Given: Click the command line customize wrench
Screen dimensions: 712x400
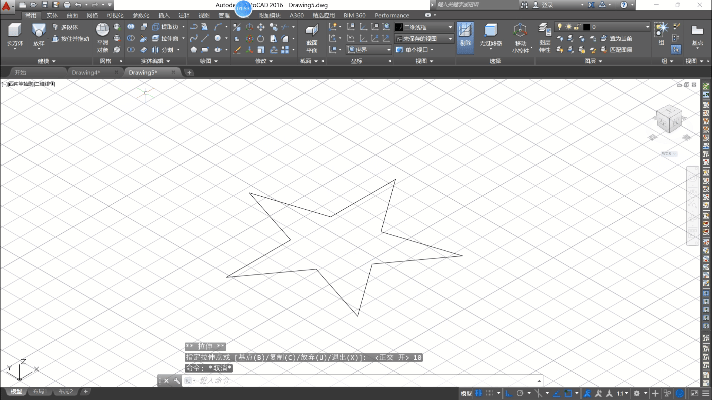Looking at the screenshot, I should [x=177, y=380].
